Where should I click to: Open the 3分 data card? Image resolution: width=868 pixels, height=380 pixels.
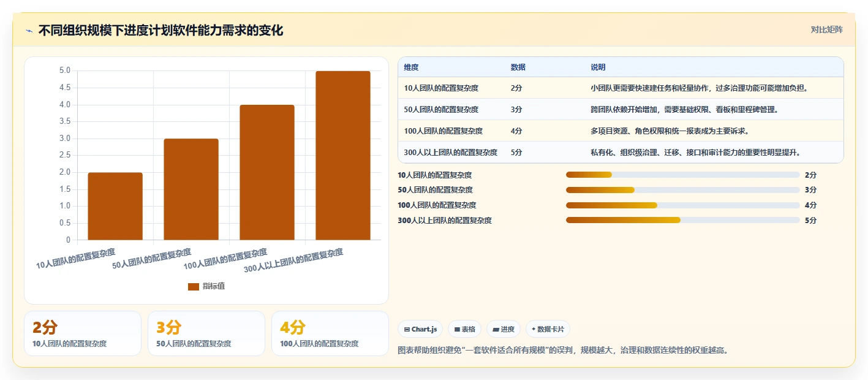[x=206, y=333]
